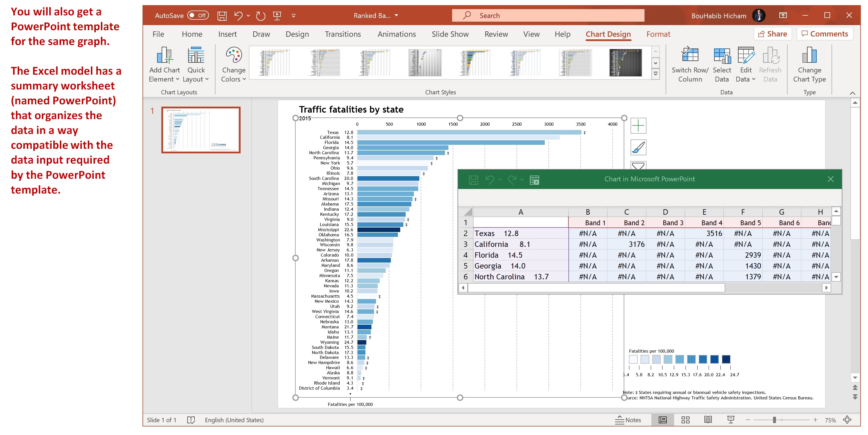Viewport: 868px width, 435px height.
Task: Click the zoom slider handle
Action: click(774, 420)
